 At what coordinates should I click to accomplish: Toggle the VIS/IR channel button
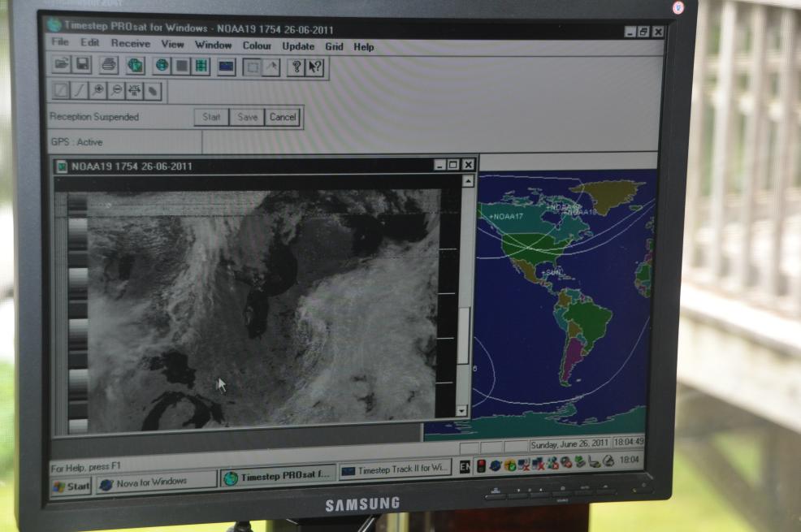[x=134, y=92]
